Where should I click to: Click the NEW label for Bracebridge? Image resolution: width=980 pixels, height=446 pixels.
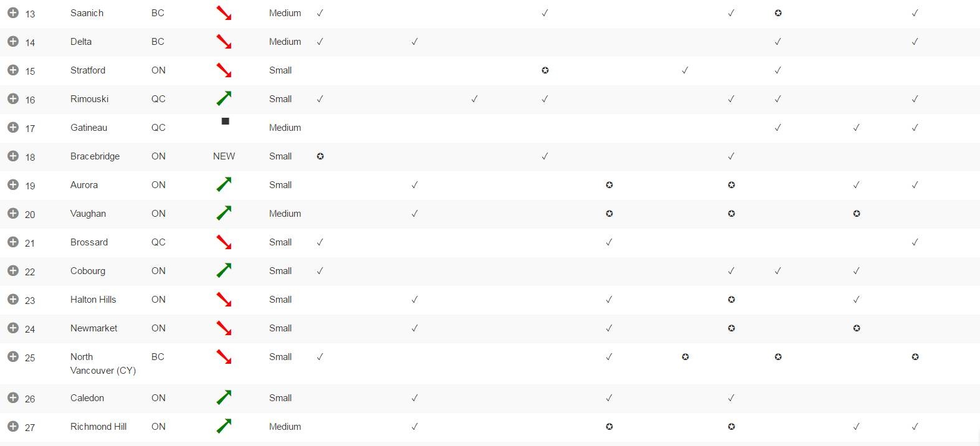pos(224,156)
